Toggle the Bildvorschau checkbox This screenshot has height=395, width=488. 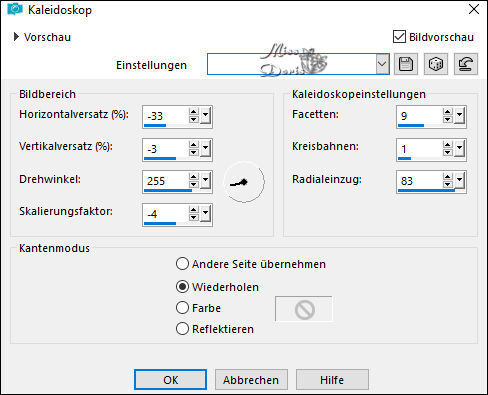tap(399, 37)
